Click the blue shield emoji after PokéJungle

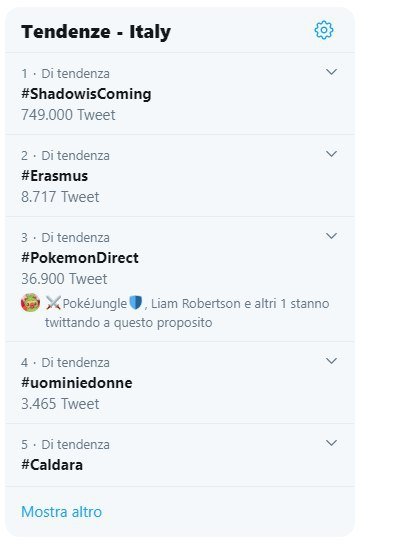coord(135,303)
